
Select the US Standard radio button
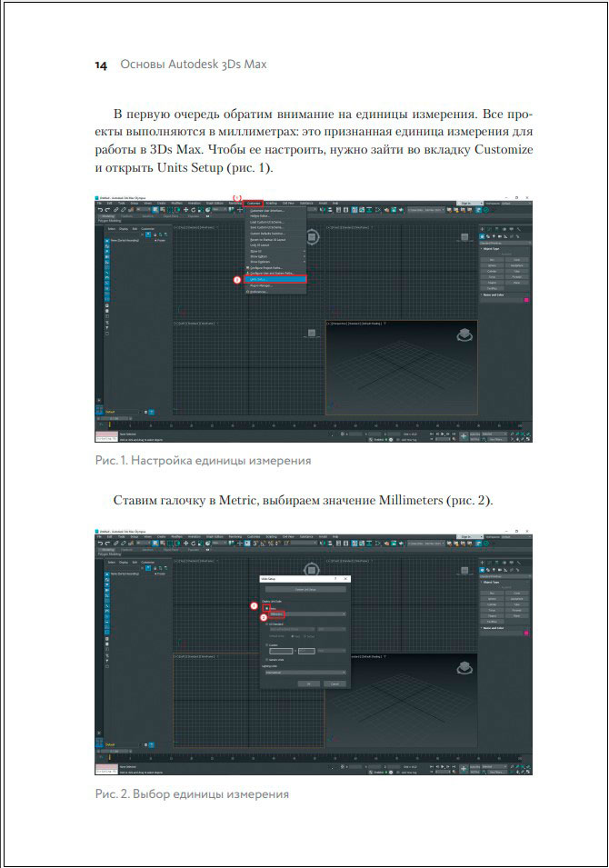(267, 624)
